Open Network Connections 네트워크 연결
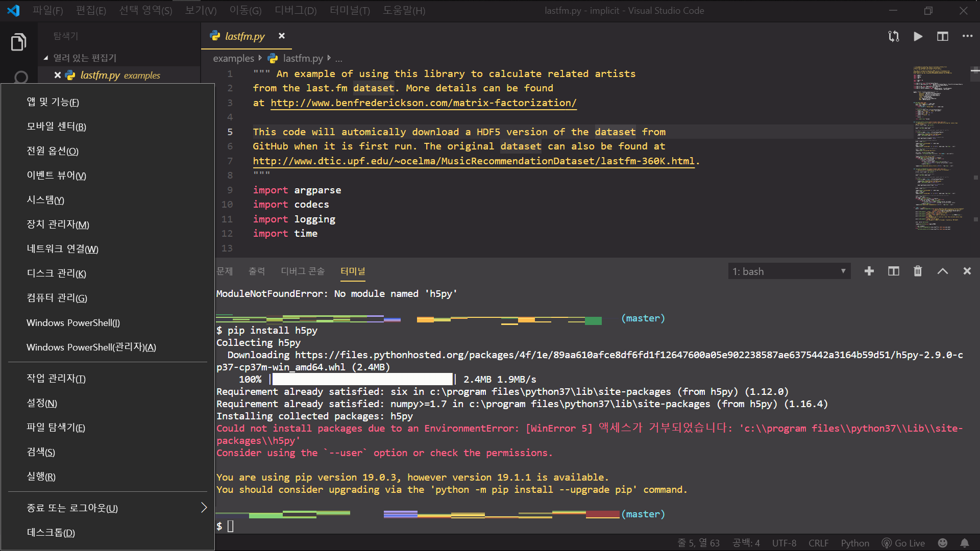Viewport: 980px width, 551px height. pyautogui.click(x=108, y=249)
